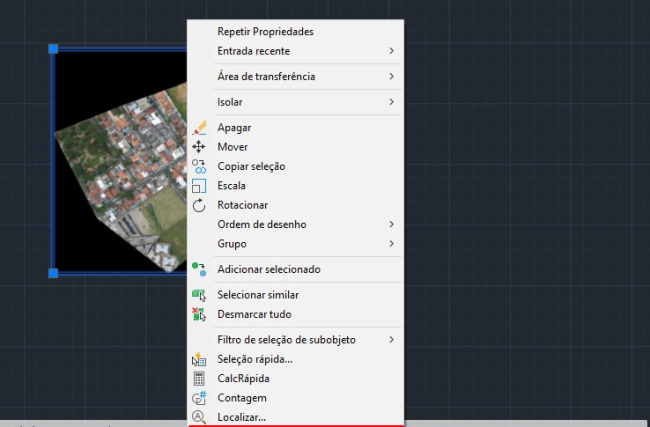The image size is (650, 427).
Task: Open the Entrada recente menu entry
Action: pyautogui.click(x=296, y=51)
